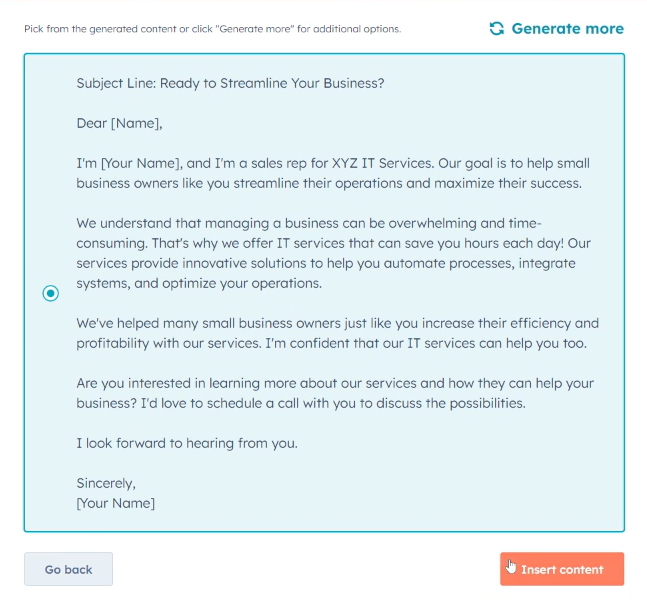Click the "Sincerely," closing line
The image size is (647, 600).
[x=106, y=484]
